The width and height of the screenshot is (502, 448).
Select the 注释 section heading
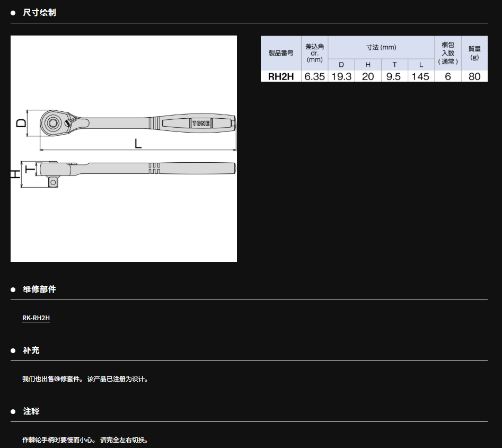tap(31, 411)
